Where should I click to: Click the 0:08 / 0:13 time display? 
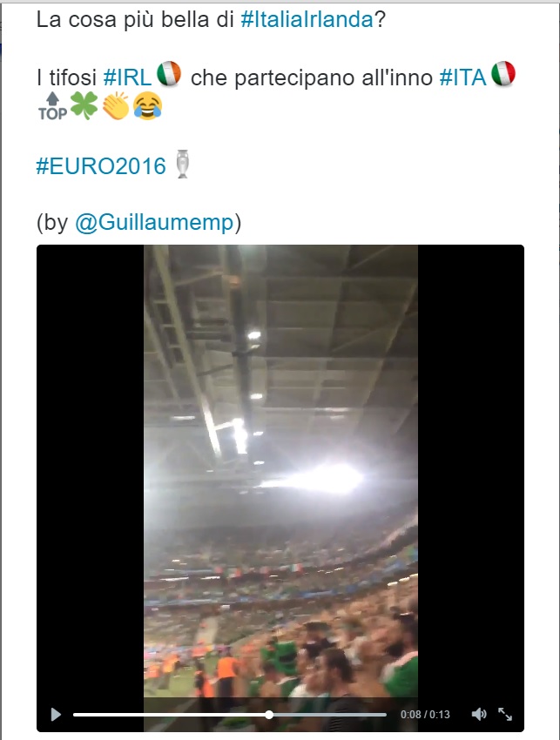(425, 715)
